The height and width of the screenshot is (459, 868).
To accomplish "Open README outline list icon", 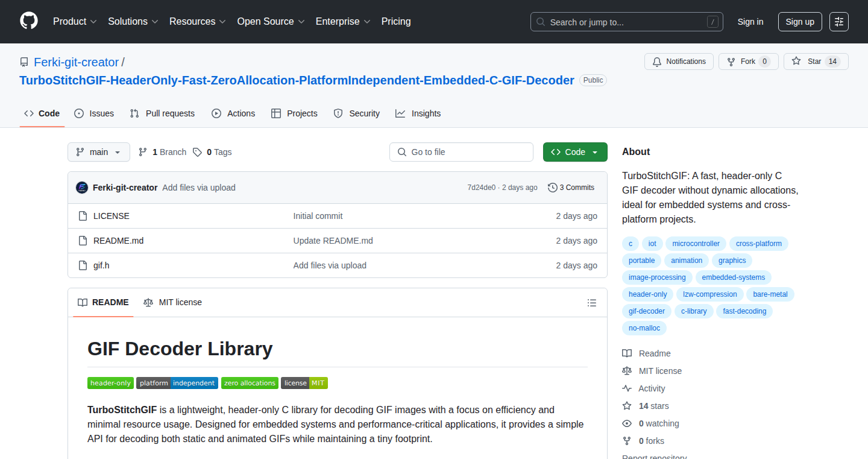I will pos(592,303).
